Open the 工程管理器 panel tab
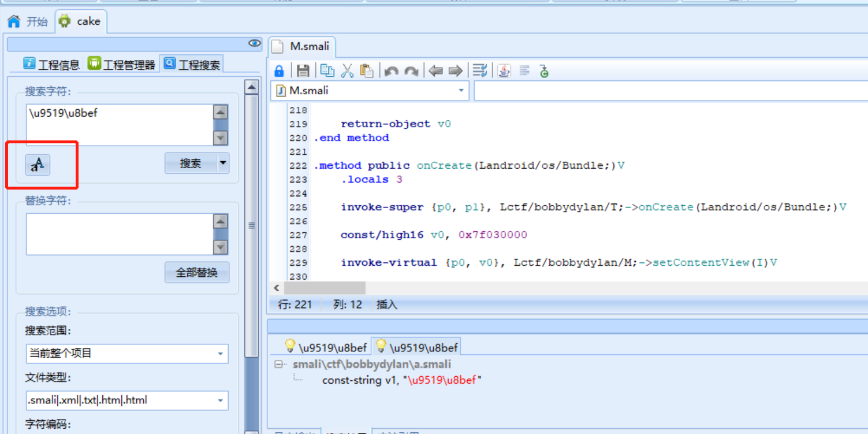The height and width of the screenshot is (434, 868). tap(122, 64)
